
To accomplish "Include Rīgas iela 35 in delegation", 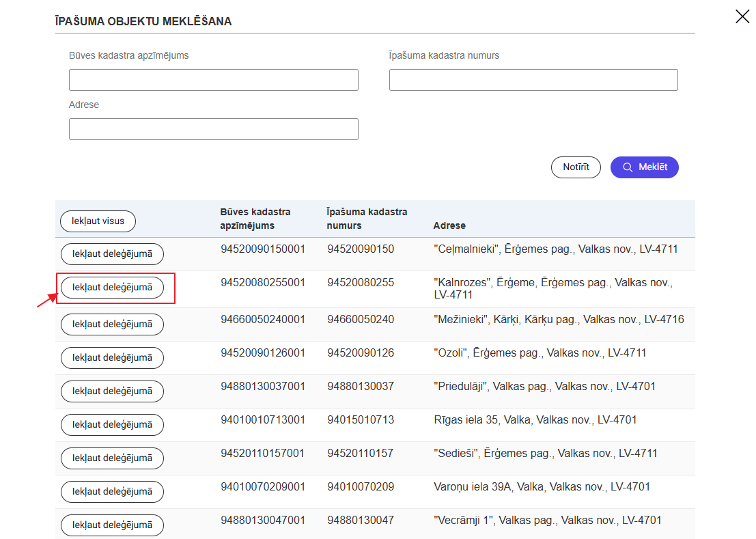I will (112, 425).
